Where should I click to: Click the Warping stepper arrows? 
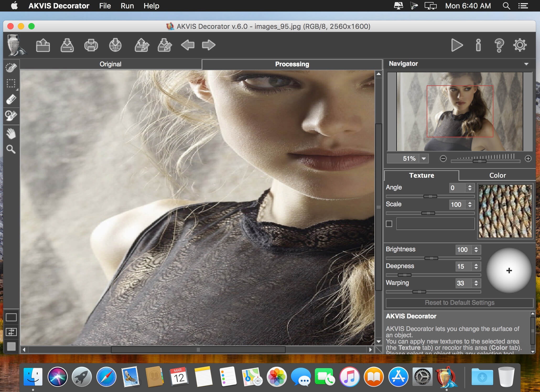click(x=476, y=283)
